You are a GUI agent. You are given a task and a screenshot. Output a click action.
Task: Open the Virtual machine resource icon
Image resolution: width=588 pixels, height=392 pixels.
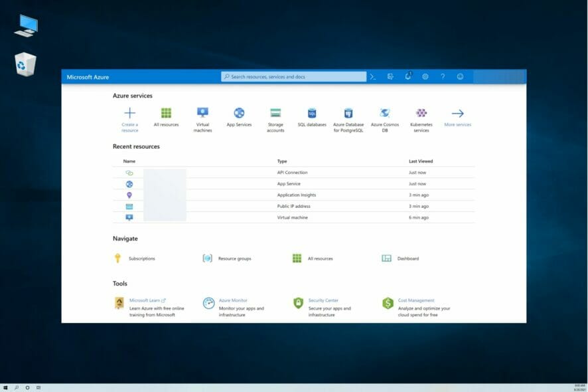129,217
